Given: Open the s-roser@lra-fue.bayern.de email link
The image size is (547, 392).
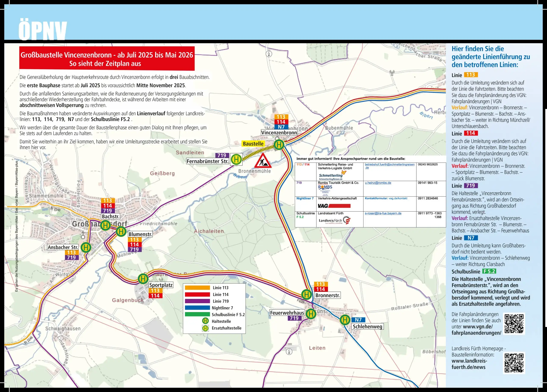Looking at the screenshot, I should point(383,213).
